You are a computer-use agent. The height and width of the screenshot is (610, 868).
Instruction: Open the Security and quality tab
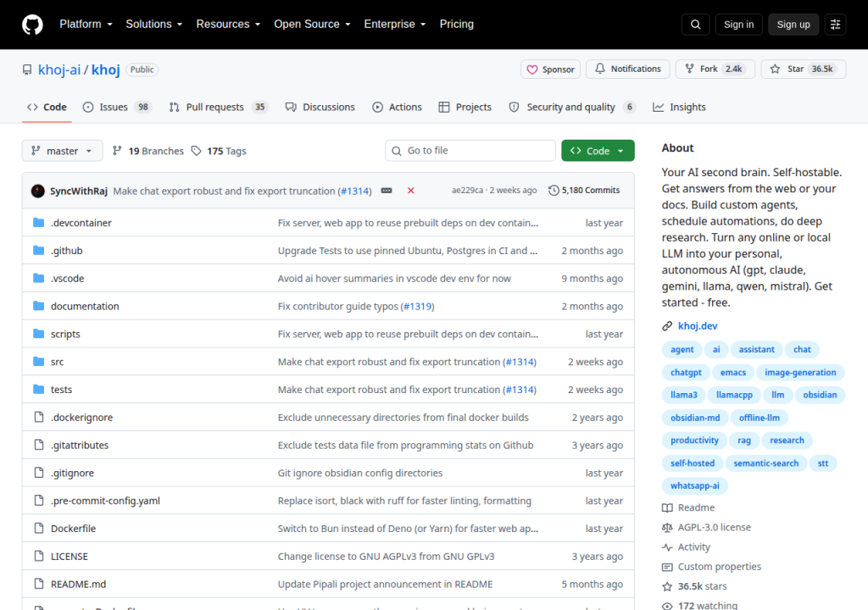point(572,108)
